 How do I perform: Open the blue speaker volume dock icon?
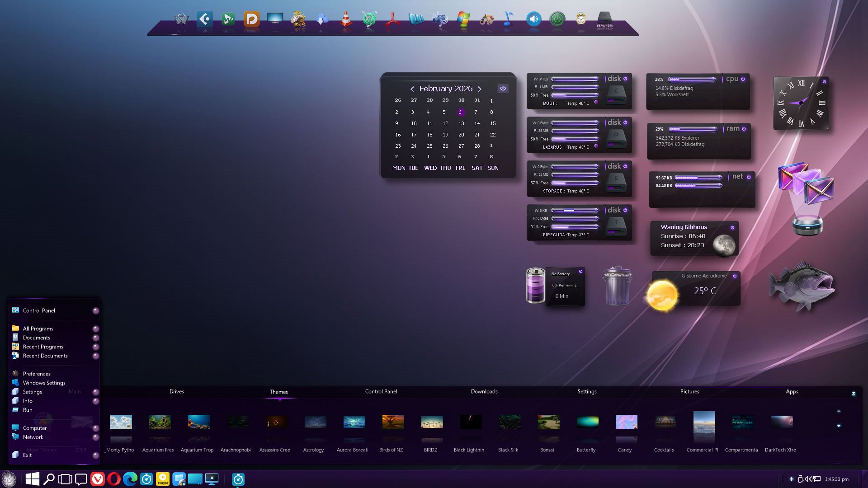coord(533,19)
